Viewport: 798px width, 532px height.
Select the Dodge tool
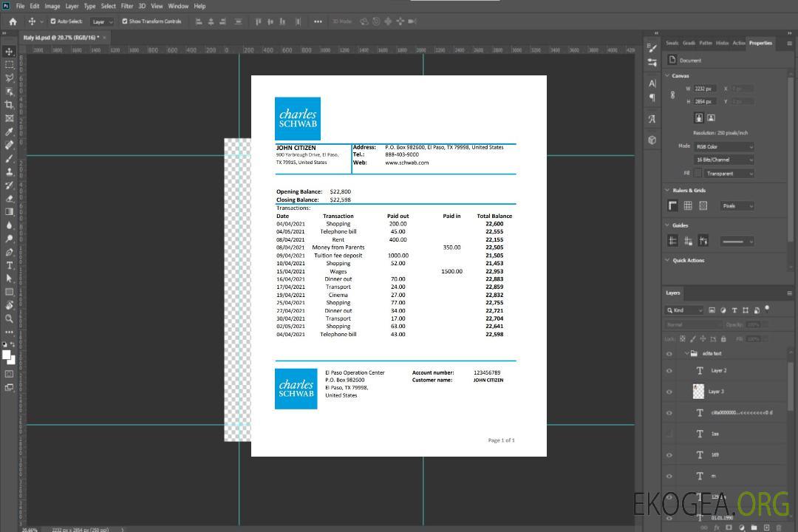pos(9,238)
